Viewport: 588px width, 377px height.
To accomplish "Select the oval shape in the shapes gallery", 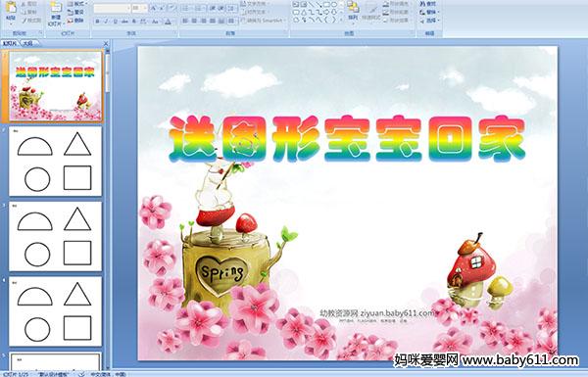I will [x=334, y=5].
